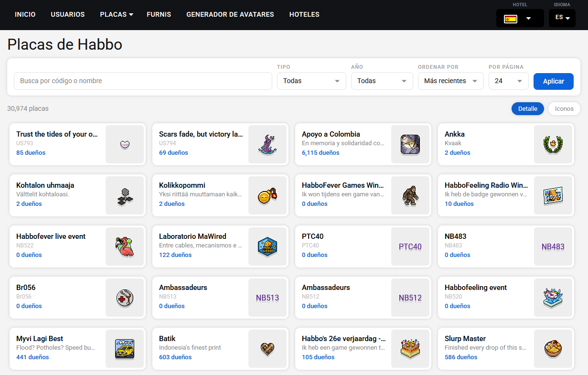Switch to Detalle view

(528, 108)
